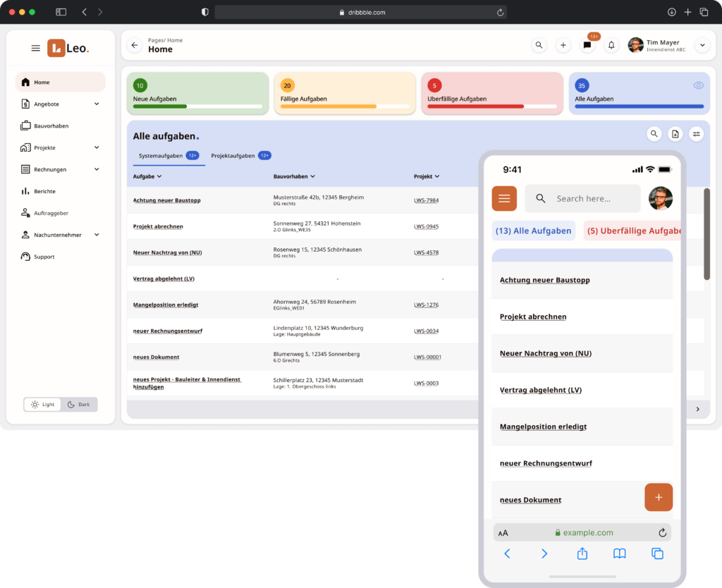The height and width of the screenshot is (588, 722).
Task: Select the Systemaufgaben tab
Action: [x=169, y=156]
